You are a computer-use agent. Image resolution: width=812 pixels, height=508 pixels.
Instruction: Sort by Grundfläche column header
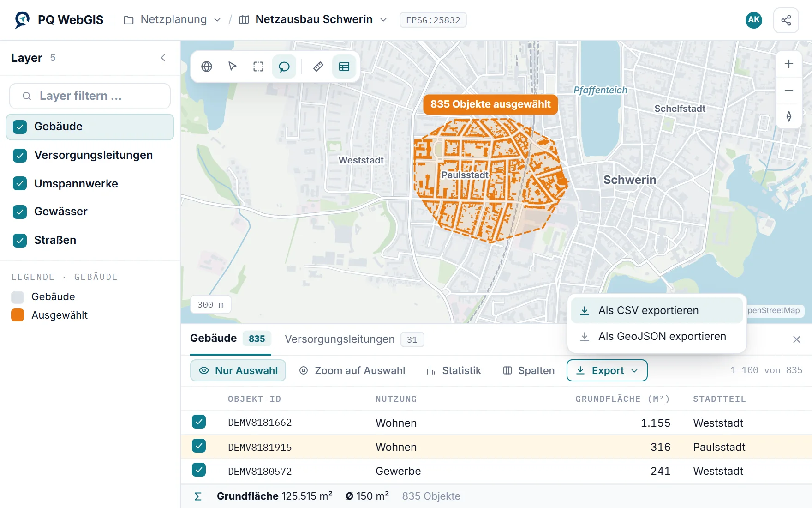(x=622, y=399)
